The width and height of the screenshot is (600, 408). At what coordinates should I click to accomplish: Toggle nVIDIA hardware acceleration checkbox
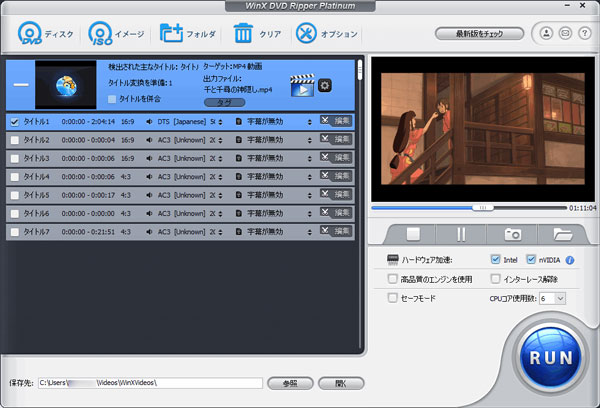pos(531,259)
